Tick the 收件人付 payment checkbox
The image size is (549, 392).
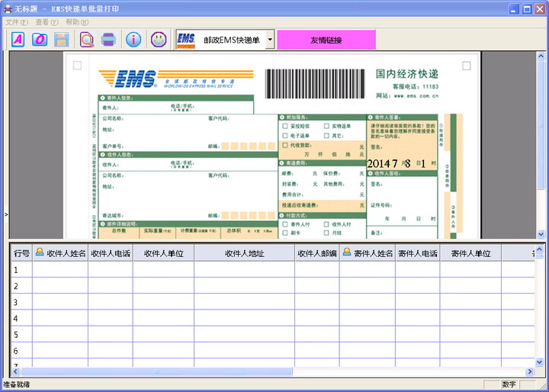(x=326, y=224)
